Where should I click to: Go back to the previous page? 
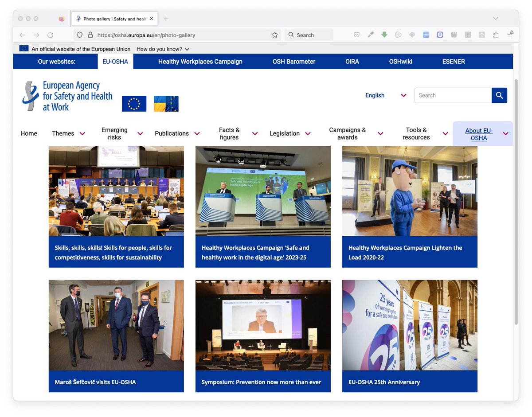point(23,35)
